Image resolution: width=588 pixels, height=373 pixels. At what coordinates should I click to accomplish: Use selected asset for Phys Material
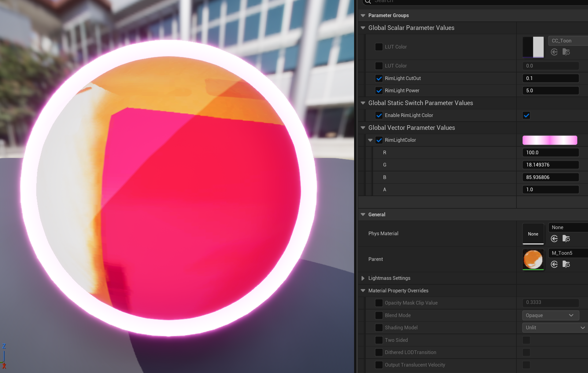coord(554,239)
